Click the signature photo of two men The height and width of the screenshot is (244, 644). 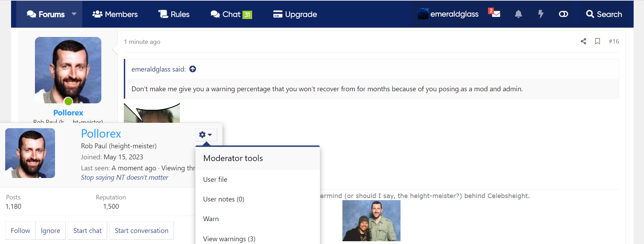(x=371, y=221)
